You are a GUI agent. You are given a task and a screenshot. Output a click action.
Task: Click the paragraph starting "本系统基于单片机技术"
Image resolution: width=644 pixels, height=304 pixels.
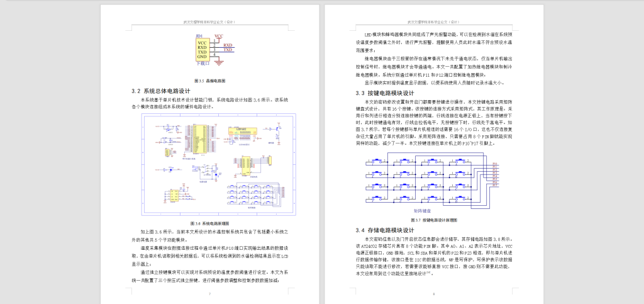210,103
